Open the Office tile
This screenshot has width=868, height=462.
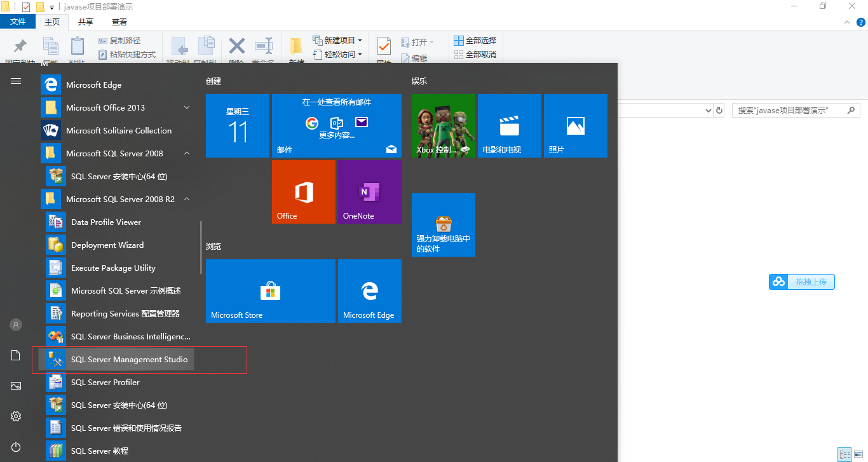tap(304, 192)
